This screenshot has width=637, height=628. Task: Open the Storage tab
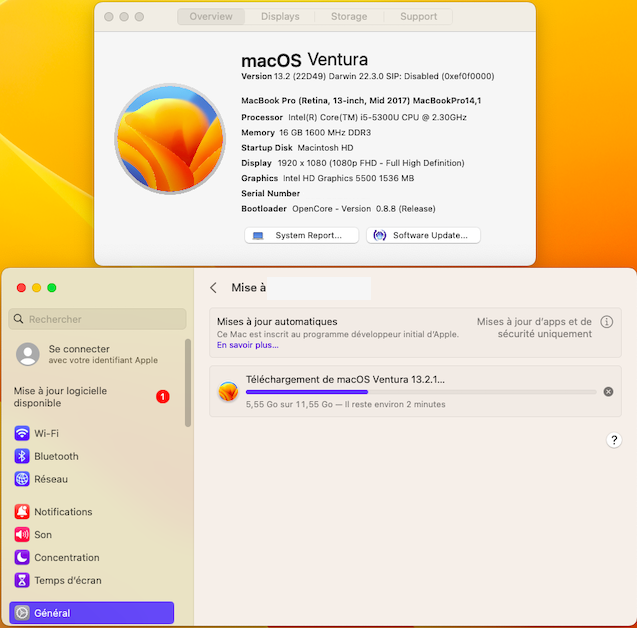click(349, 17)
